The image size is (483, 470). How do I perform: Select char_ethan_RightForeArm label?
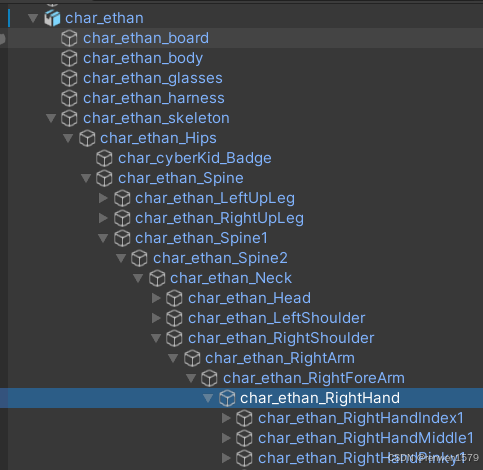[x=314, y=378]
